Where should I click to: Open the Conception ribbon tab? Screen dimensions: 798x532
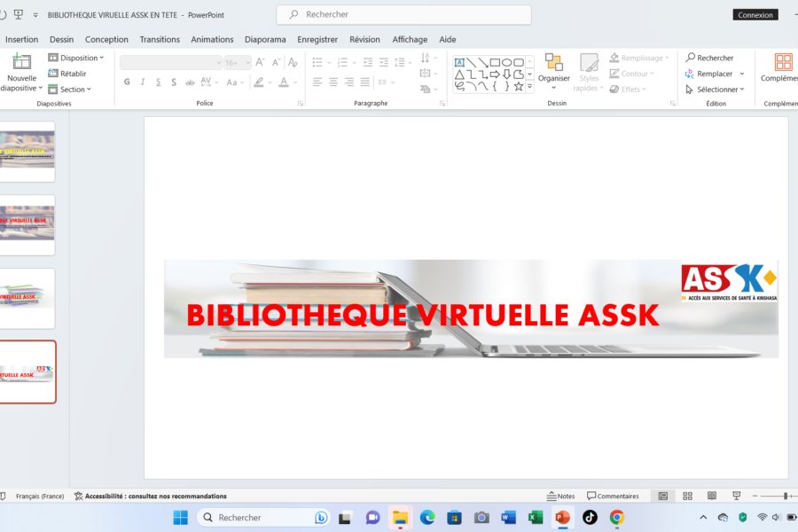tap(106, 39)
